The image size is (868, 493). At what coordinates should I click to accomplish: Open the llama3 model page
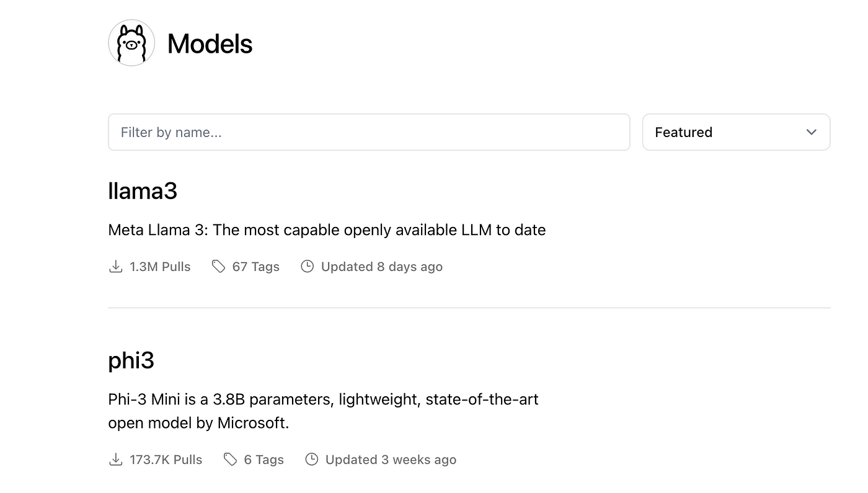[x=143, y=190]
